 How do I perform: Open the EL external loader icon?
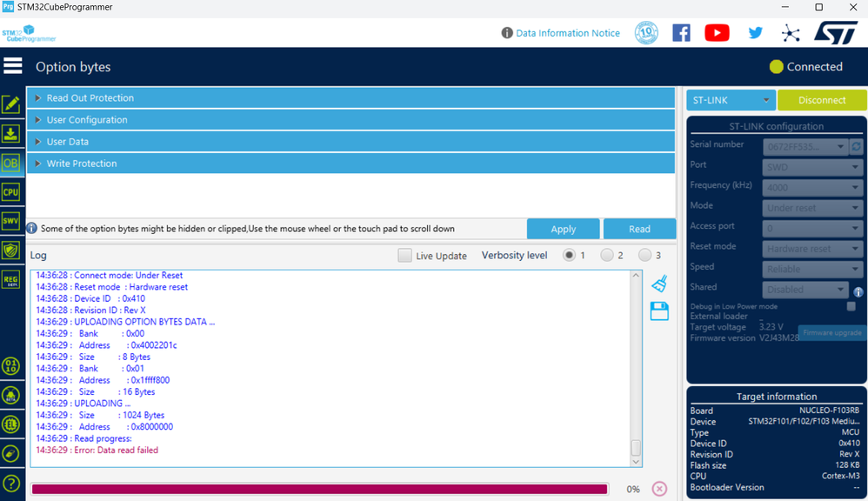tap(10, 424)
